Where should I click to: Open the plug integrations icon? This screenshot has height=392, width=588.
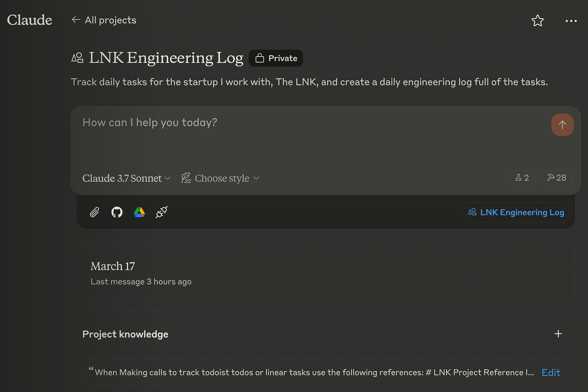click(162, 212)
